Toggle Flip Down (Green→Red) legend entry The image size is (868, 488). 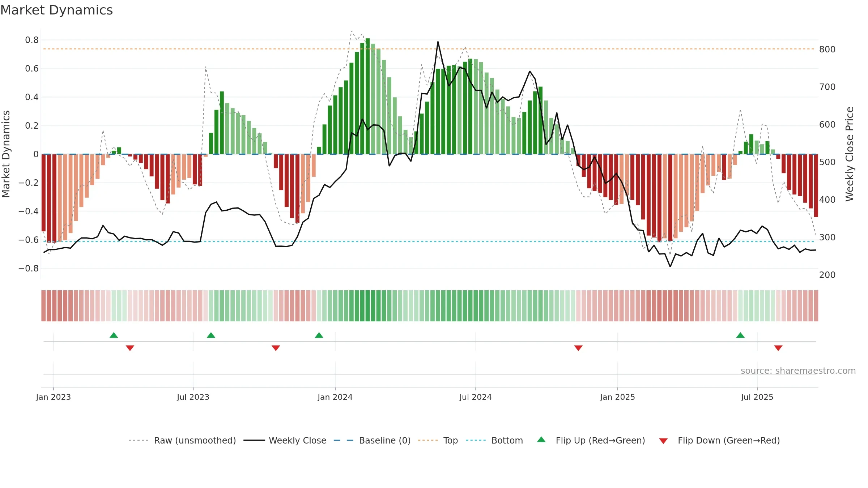pyautogui.click(x=719, y=440)
